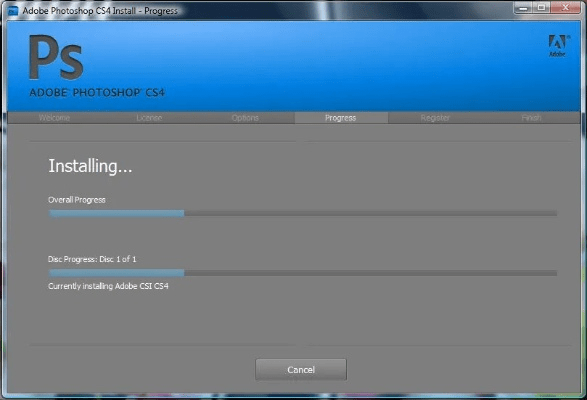Viewport: 587px width, 400px height.
Task: Maximize the installer window
Action: (541, 7)
